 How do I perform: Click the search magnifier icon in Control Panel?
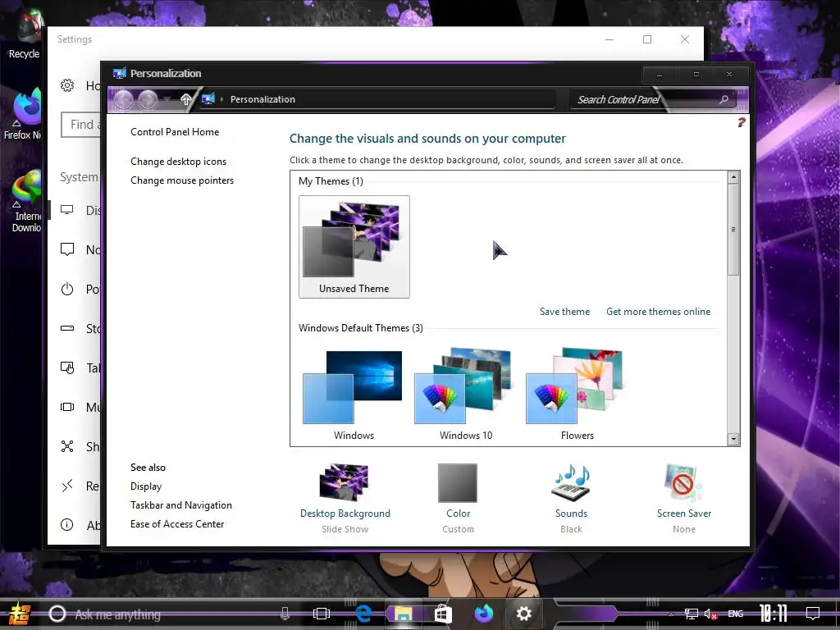click(x=724, y=99)
